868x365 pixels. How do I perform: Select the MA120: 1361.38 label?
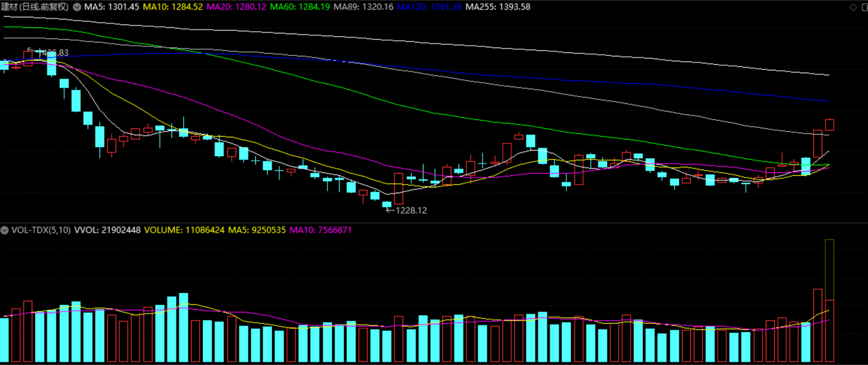click(429, 7)
